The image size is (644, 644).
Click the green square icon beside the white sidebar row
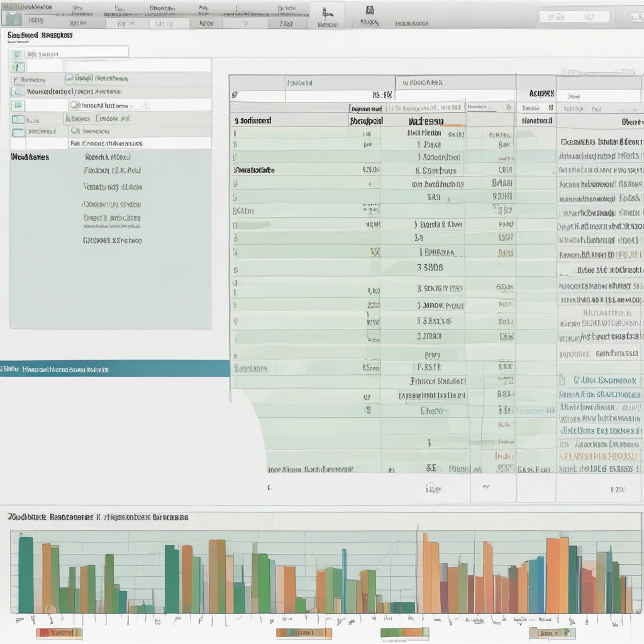click(x=17, y=106)
